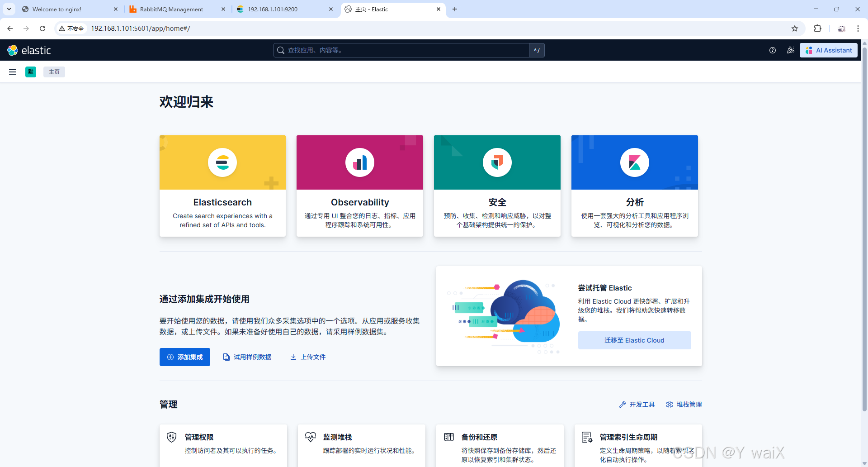Click the browser back arrow
The width and height of the screenshot is (868, 467).
click(x=10, y=29)
